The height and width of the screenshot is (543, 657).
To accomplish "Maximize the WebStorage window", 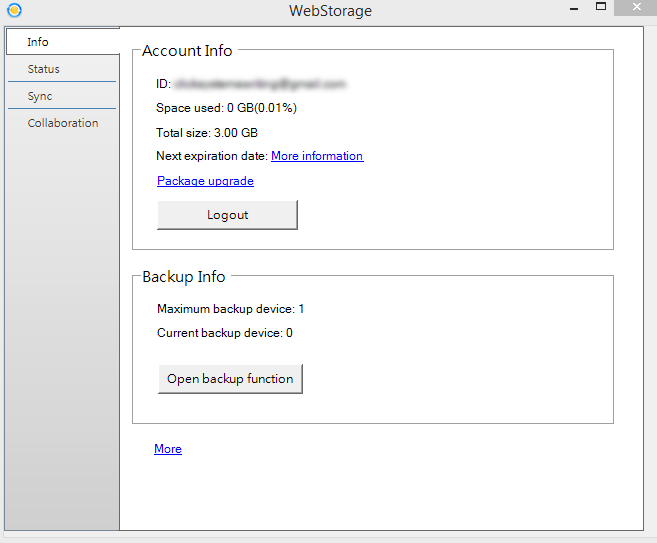I will click(601, 7).
